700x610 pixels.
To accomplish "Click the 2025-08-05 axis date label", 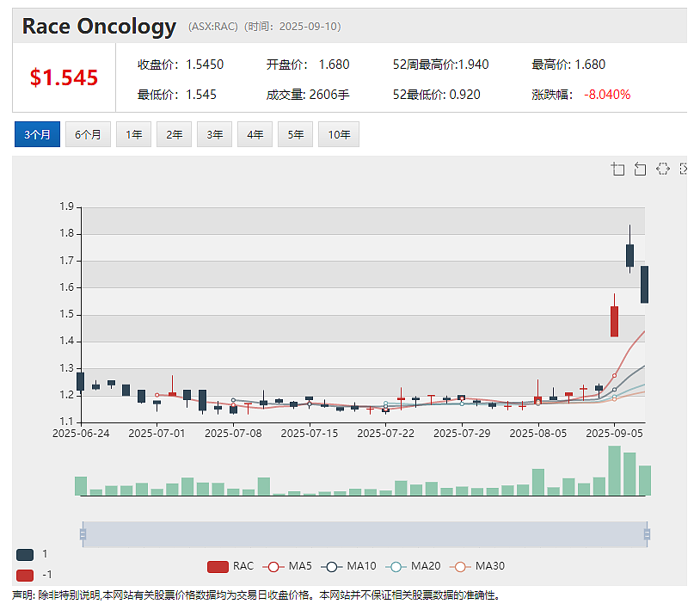I will [x=538, y=434].
